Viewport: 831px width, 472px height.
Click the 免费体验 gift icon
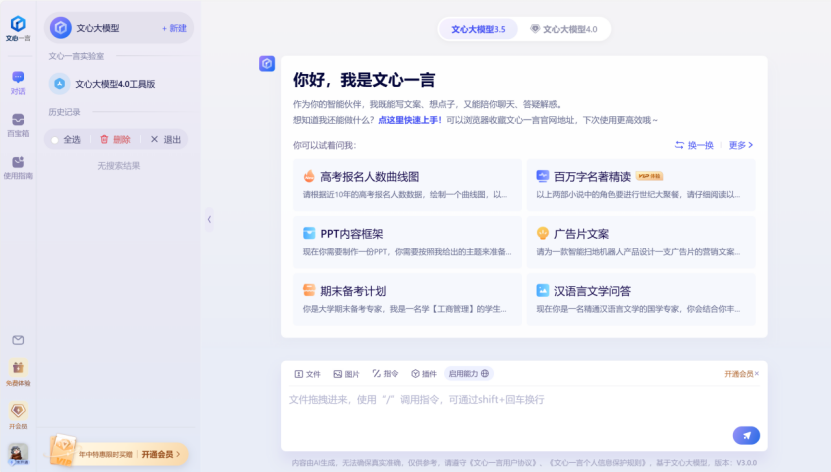coord(18,372)
